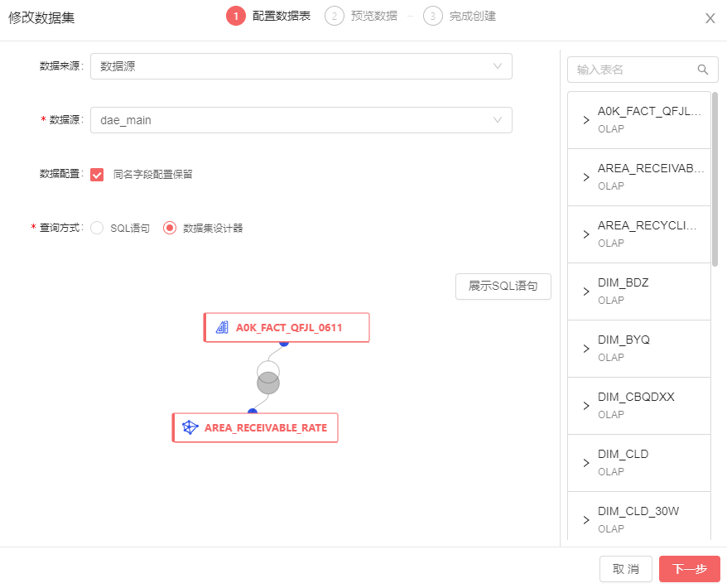The image size is (727, 588).
Task: Click the search magnifier icon
Action: [x=703, y=70]
